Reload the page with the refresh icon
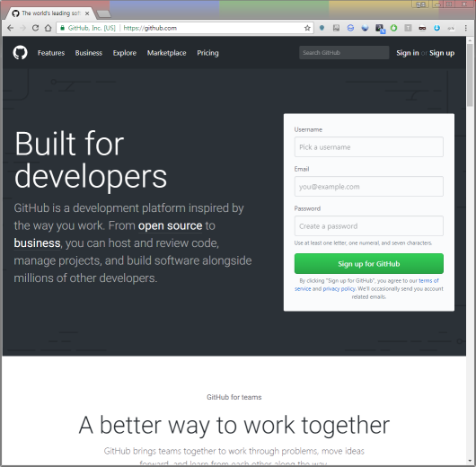The height and width of the screenshot is (467, 476). point(35,28)
